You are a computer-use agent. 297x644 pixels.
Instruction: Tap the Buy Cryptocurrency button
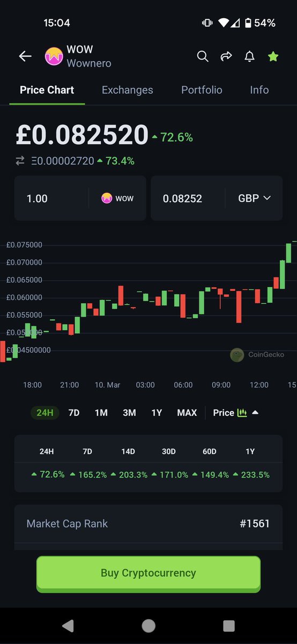(x=148, y=573)
